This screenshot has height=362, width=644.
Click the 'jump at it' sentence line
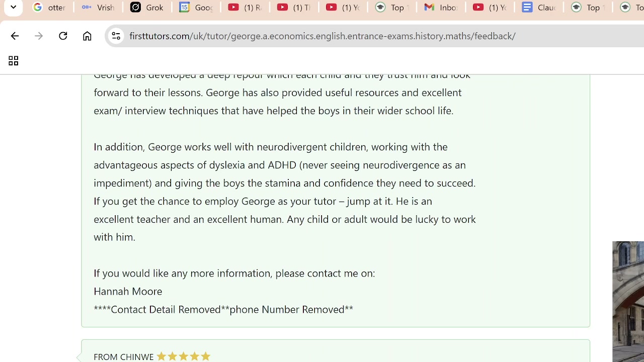(x=263, y=201)
